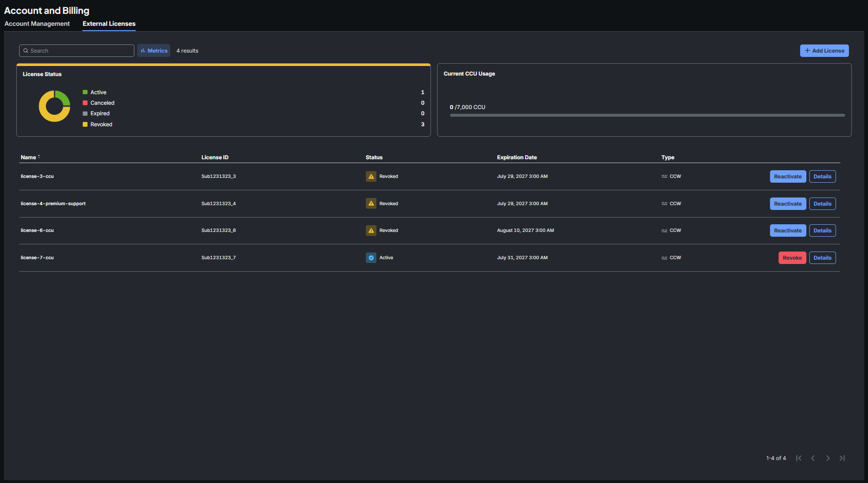Reactivate license-4-premium-support
This screenshot has width=868, height=483.
tap(788, 204)
